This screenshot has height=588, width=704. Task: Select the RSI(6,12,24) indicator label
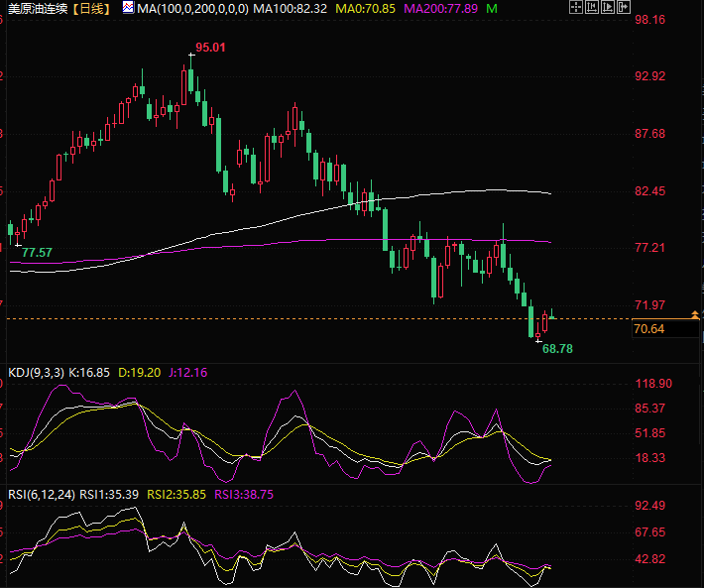click(x=40, y=493)
